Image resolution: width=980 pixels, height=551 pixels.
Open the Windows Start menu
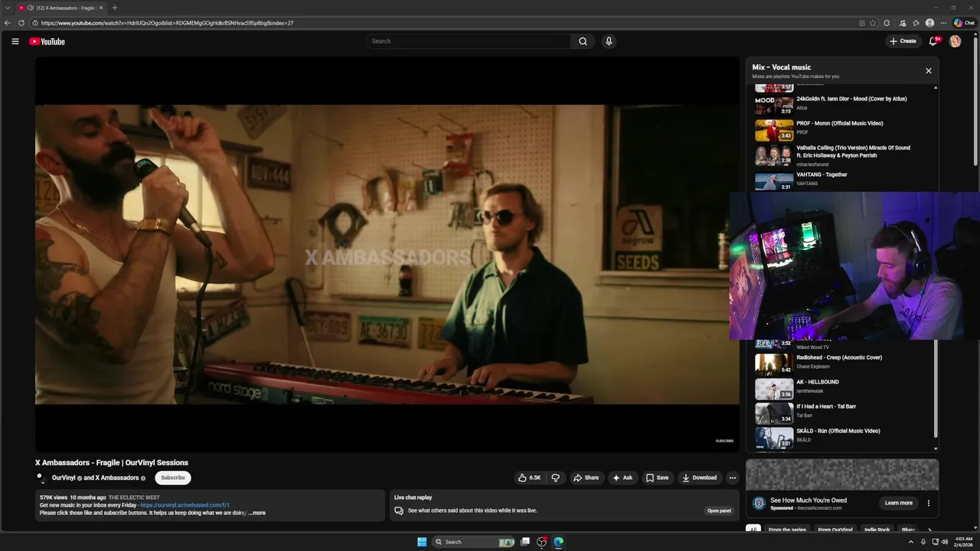point(422,542)
